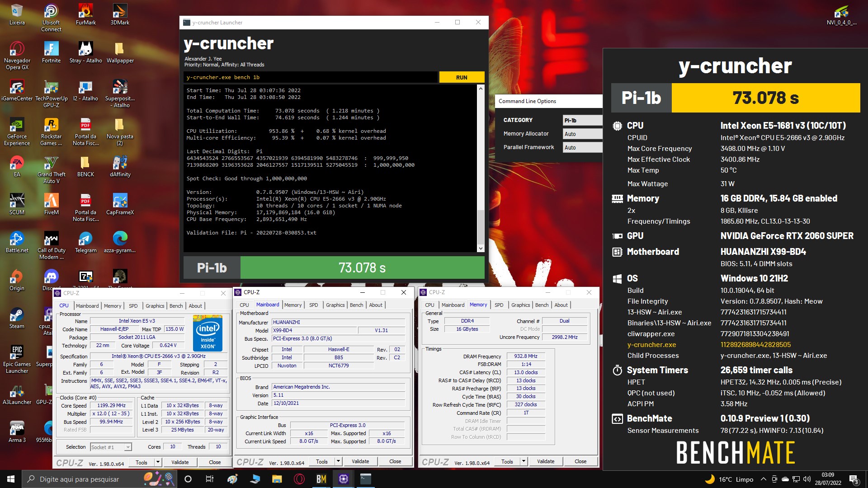Open CapFrameX desktop shortcut

(120, 204)
